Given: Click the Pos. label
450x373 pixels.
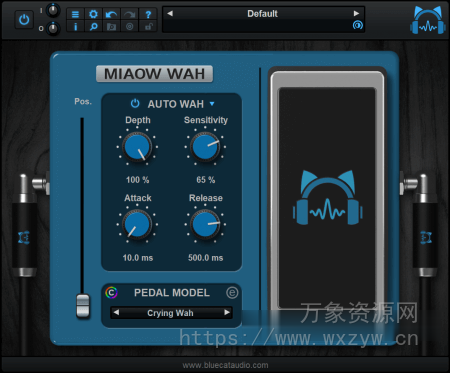Looking at the screenshot, I should point(83,101).
